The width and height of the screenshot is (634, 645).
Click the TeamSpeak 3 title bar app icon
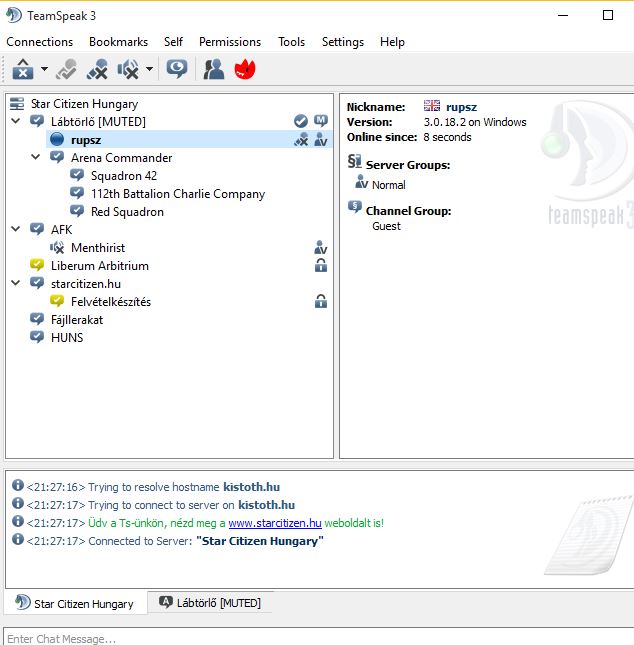(x=14, y=15)
